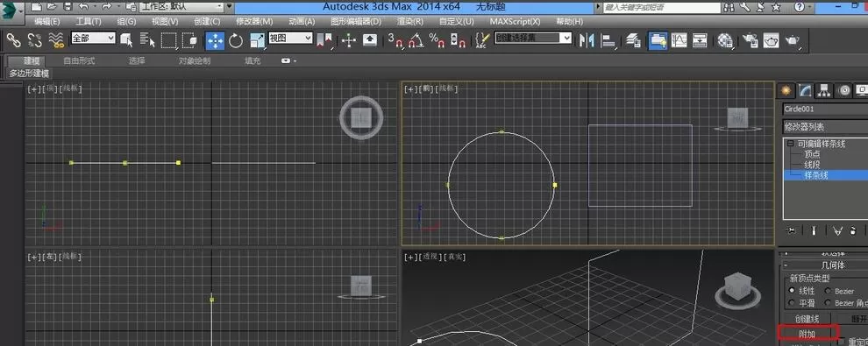Toggle the Angle Snap icon
The width and height of the screenshot is (868, 346).
click(x=416, y=40)
